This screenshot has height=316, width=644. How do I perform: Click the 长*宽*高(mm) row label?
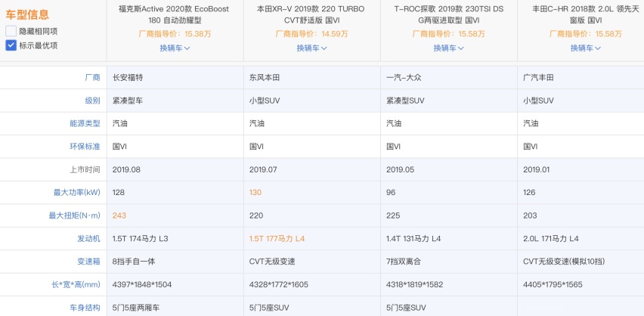[76, 284]
